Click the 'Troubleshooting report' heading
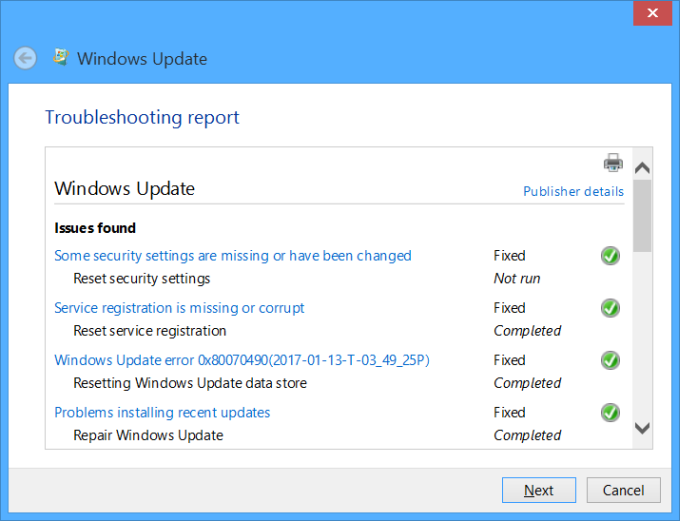 pos(142,118)
